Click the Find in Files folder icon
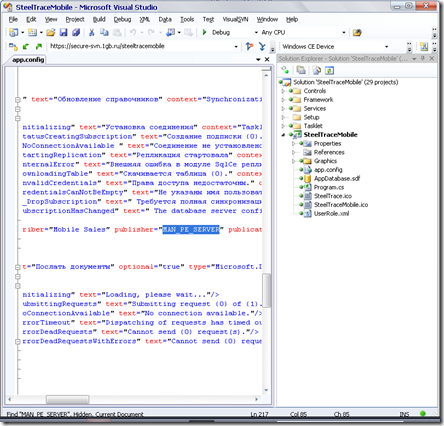The width and height of the screenshot is (444, 426). click(357, 32)
